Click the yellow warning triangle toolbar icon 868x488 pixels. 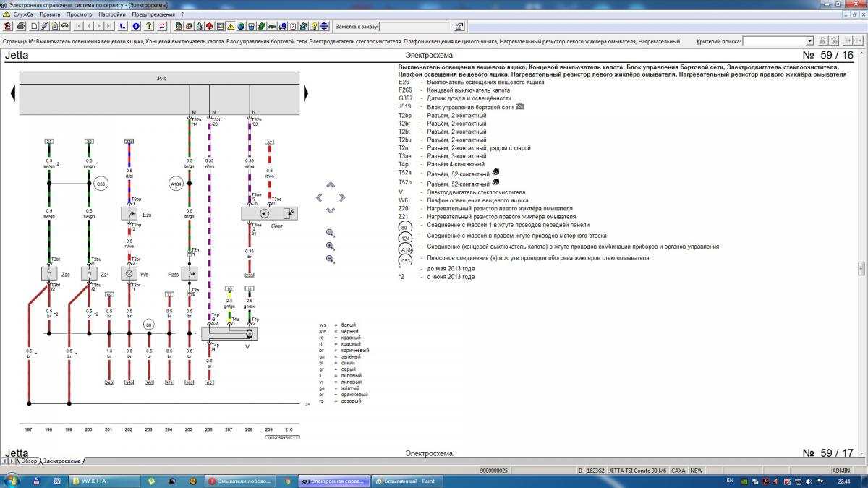click(230, 27)
